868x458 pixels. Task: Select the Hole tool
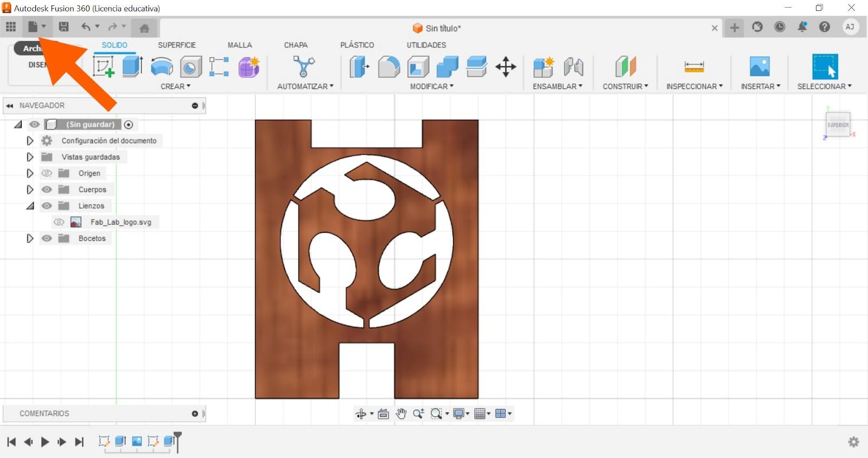[x=190, y=67]
